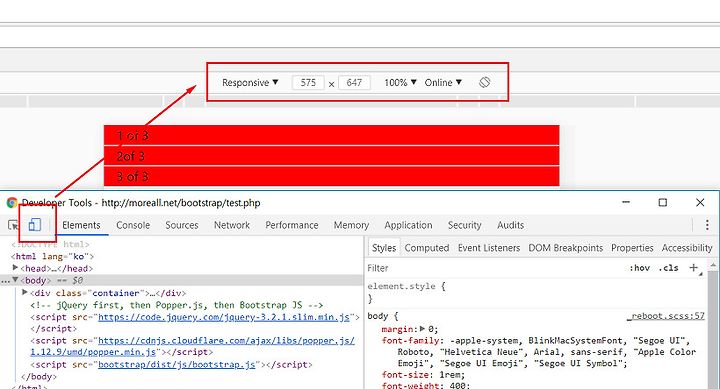
Task: Toggle the .cls class editor
Action: coord(669,268)
